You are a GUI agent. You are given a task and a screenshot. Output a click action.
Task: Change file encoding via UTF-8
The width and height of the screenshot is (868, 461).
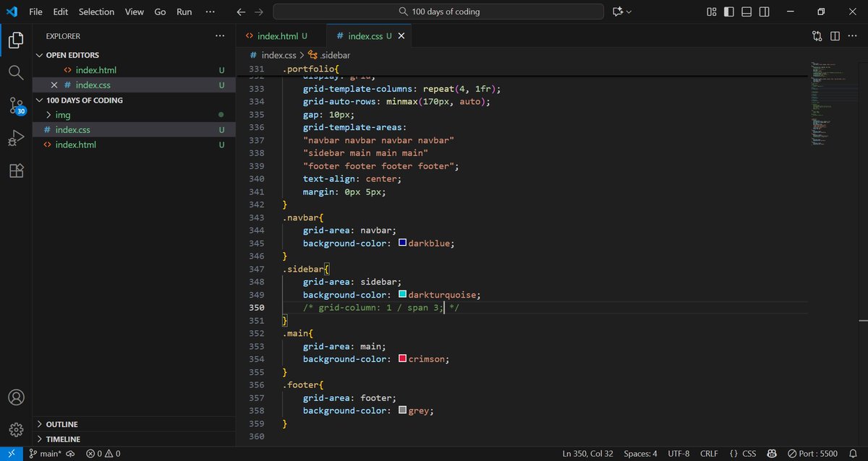[678, 454]
